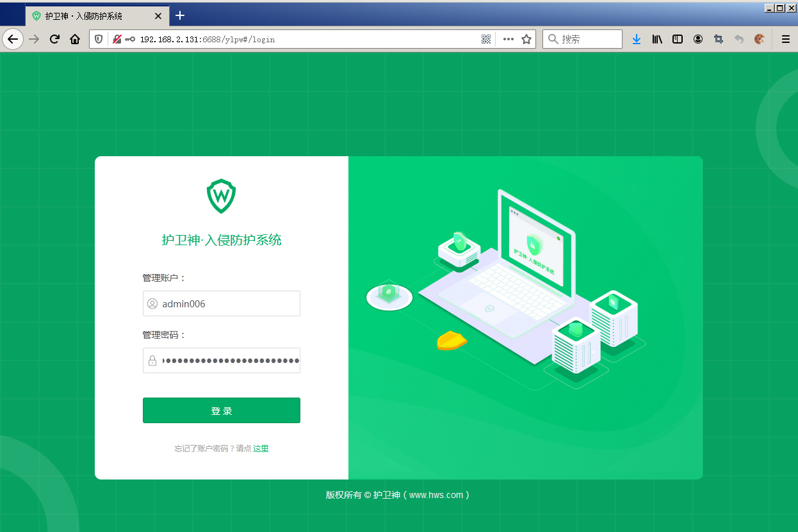Open the downloads arrow panel
This screenshot has width=798, height=532.
pyautogui.click(x=636, y=39)
